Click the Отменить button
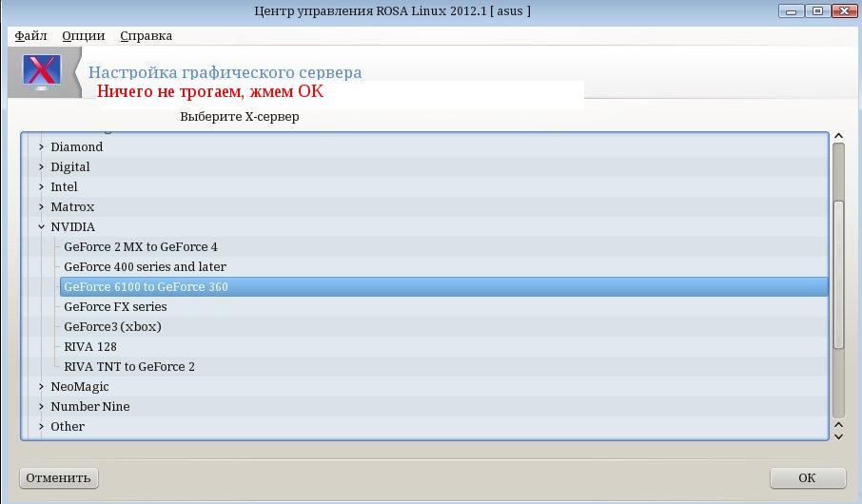The image size is (862, 504). point(59,478)
